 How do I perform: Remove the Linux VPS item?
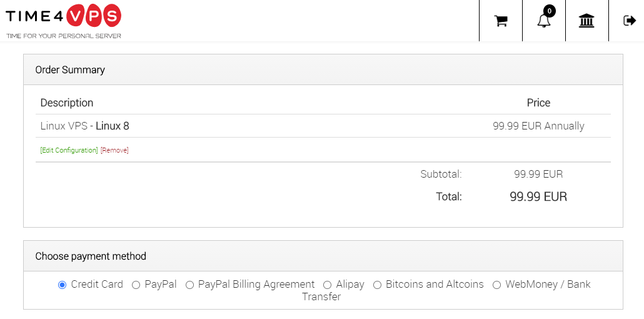pyautogui.click(x=114, y=151)
